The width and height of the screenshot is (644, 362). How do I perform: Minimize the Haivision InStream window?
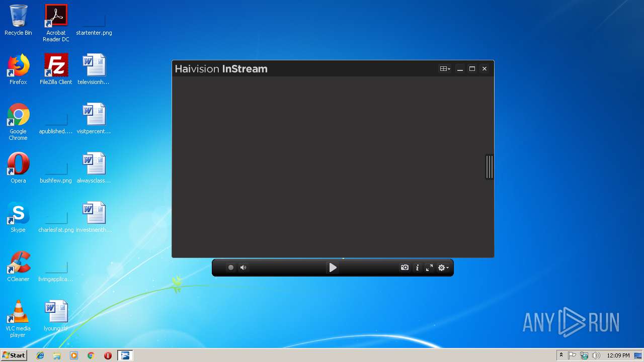[x=460, y=69]
